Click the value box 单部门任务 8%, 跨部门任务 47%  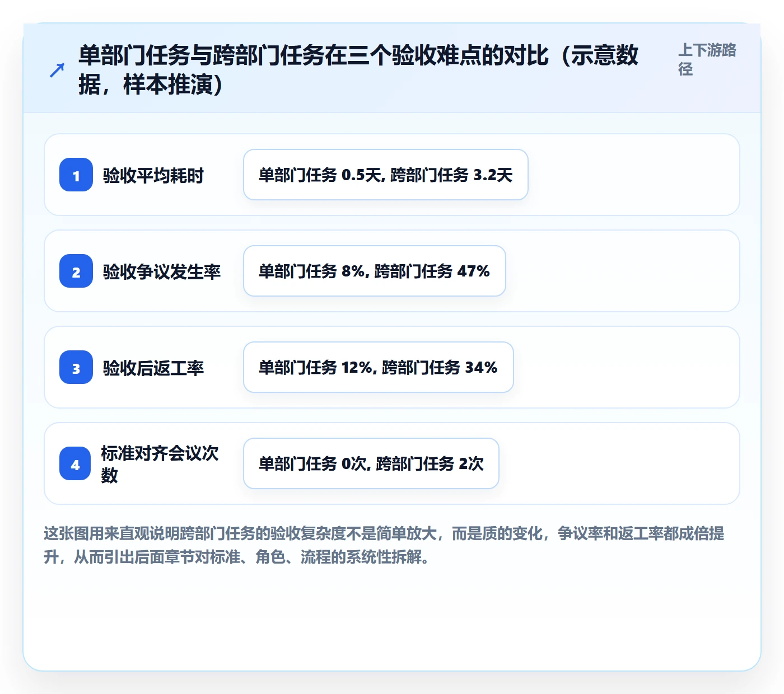pyautogui.click(x=375, y=271)
